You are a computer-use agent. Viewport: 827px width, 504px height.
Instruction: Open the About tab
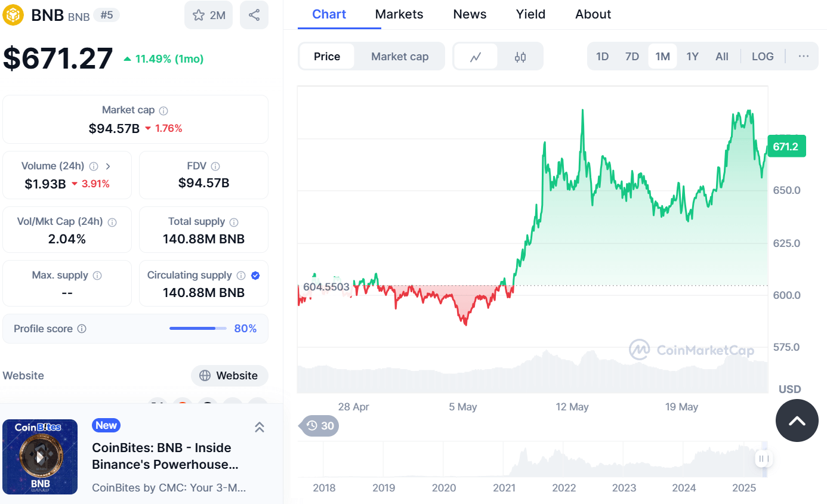pyautogui.click(x=593, y=14)
